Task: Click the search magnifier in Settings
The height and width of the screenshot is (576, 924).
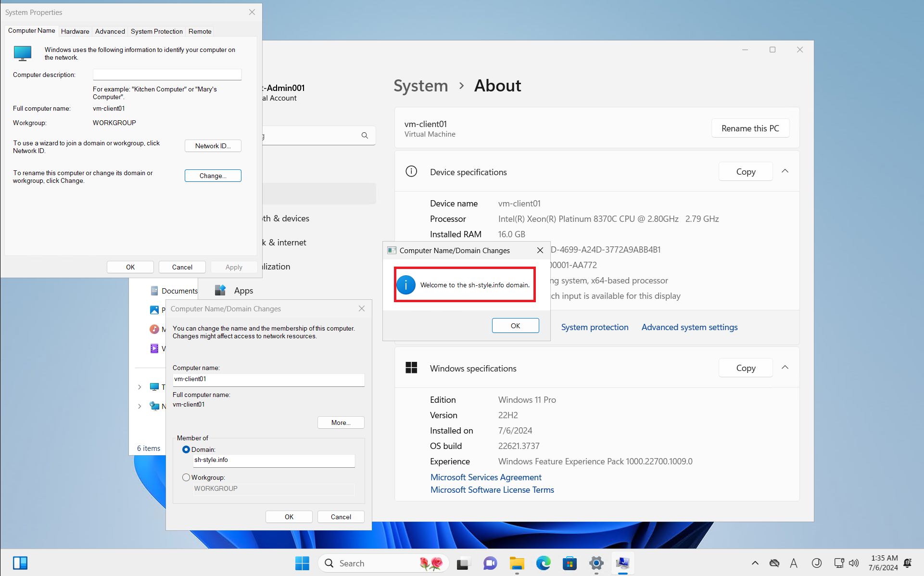Action: tap(365, 136)
